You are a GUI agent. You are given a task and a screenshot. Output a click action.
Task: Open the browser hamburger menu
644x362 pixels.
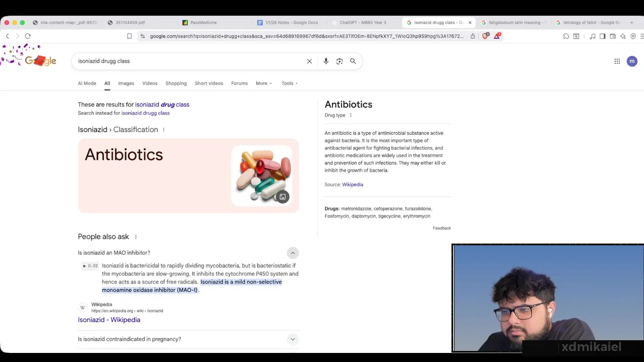[642, 36]
